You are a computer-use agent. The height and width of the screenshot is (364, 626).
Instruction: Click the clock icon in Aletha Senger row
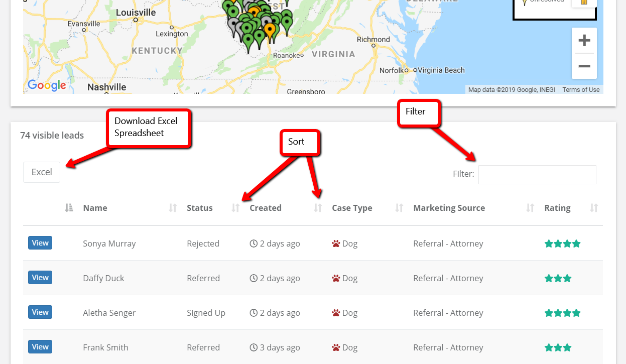(254, 313)
